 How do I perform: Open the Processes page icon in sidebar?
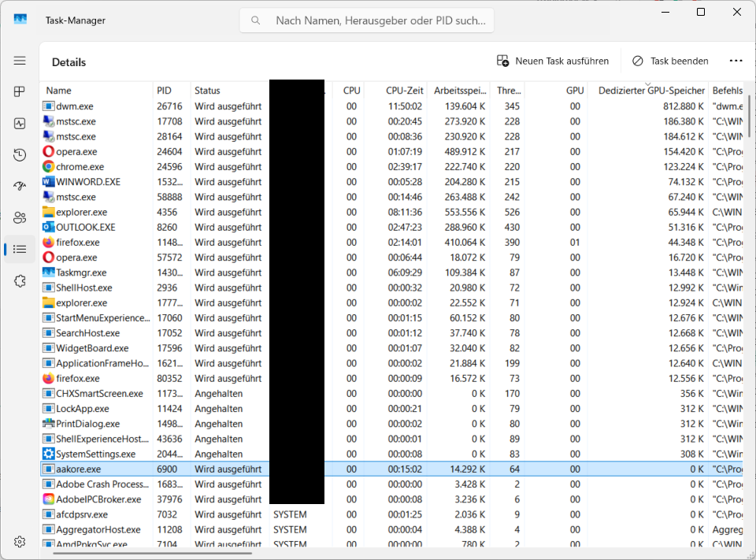pos(20,91)
